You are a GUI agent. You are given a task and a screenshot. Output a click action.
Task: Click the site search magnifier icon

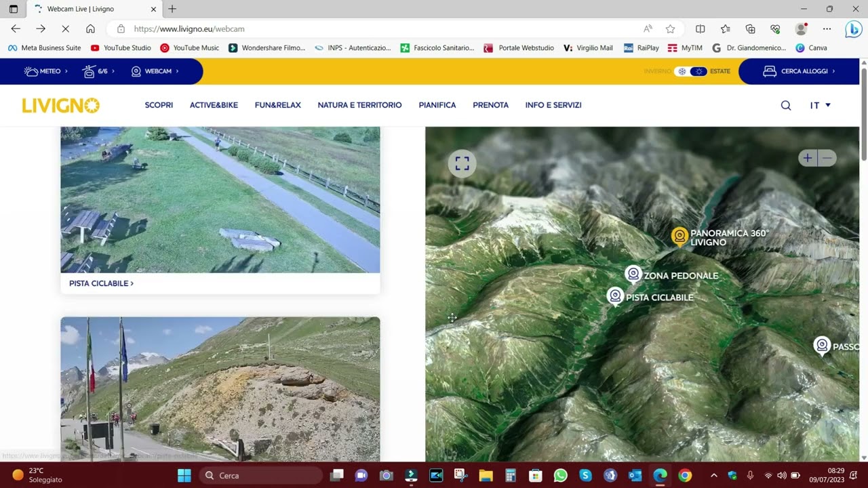786,105
